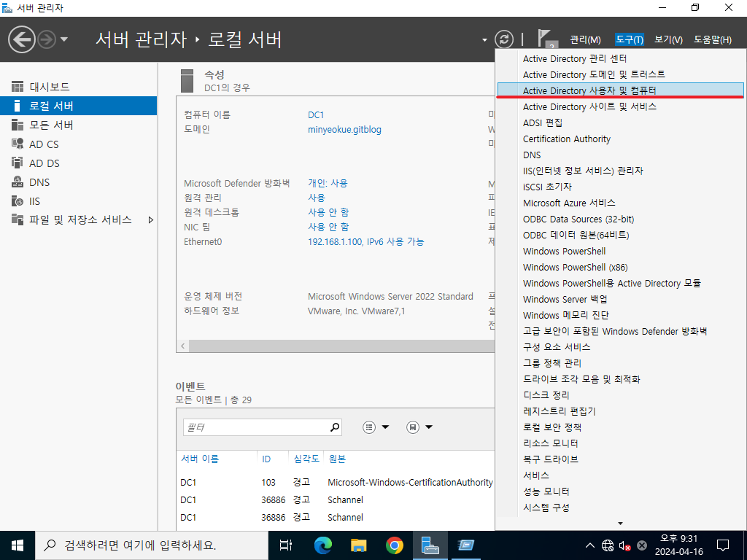This screenshot has width=747, height=560.
Task: Click the 대시보드 sidebar icon
Action: point(18,87)
